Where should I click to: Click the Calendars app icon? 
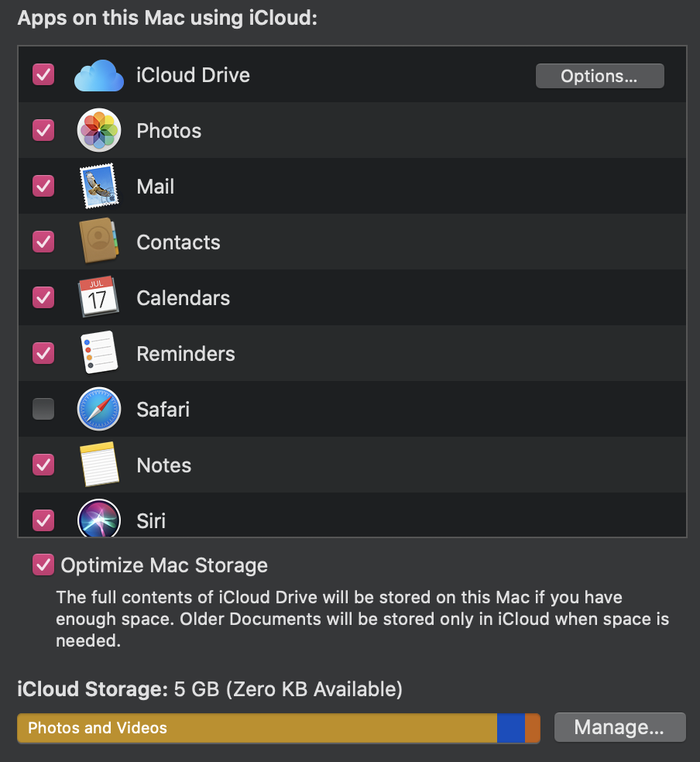point(99,298)
